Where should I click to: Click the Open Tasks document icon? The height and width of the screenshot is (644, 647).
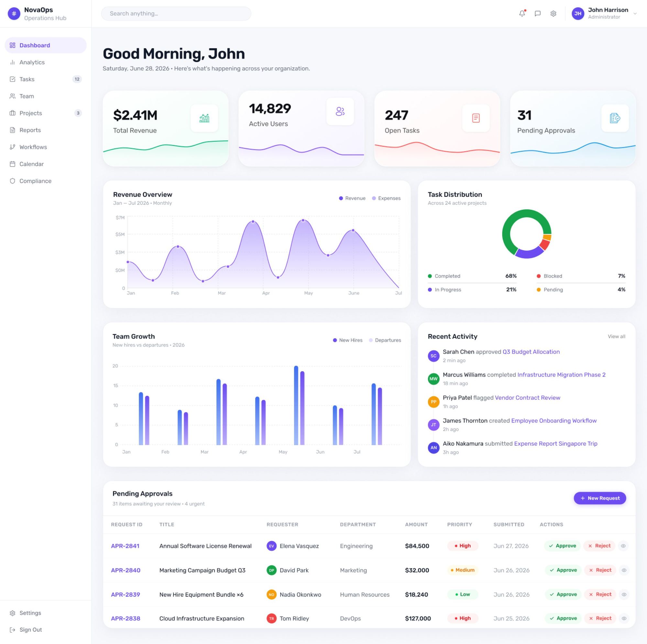pos(476,118)
